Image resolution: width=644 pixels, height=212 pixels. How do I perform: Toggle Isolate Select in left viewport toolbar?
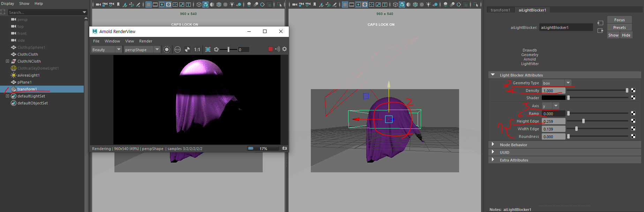(x=279, y=5)
